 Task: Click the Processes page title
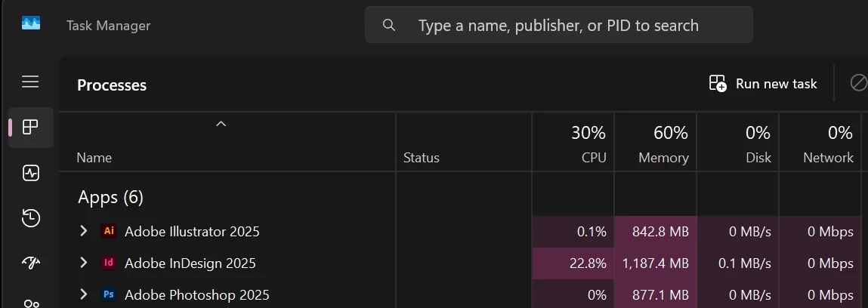tap(112, 85)
